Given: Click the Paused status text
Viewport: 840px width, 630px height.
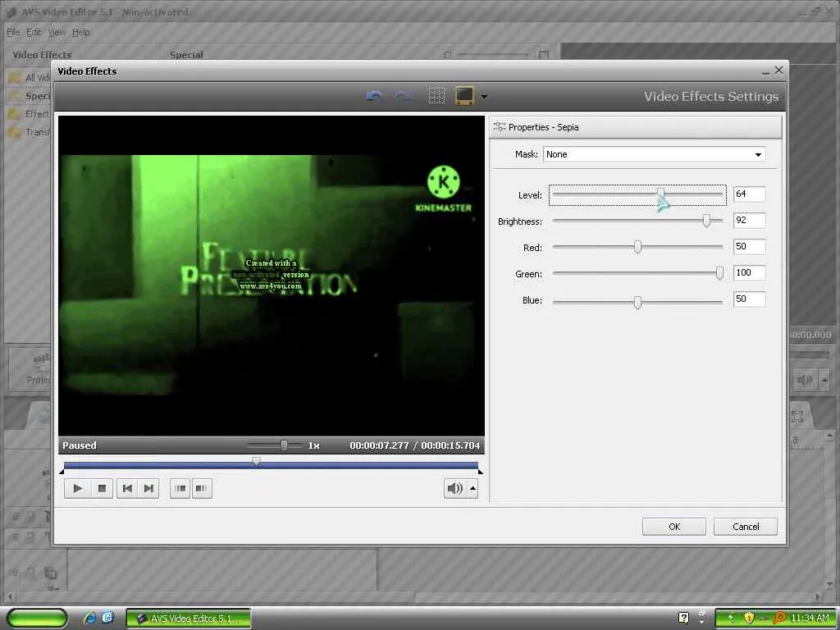Looking at the screenshot, I should [80, 445].
